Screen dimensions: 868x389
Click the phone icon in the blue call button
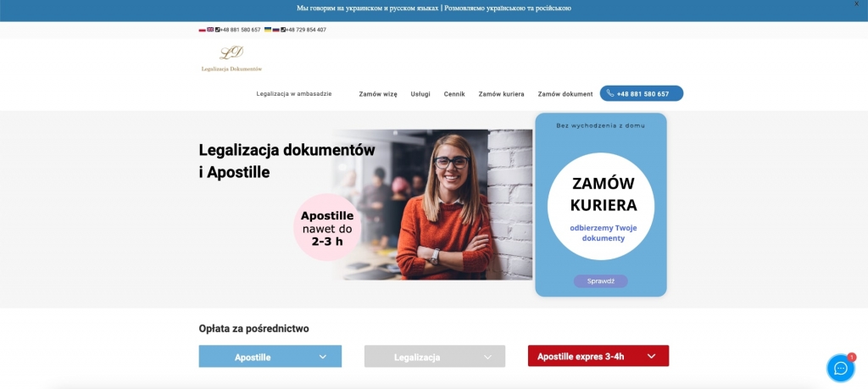[610, 93]
